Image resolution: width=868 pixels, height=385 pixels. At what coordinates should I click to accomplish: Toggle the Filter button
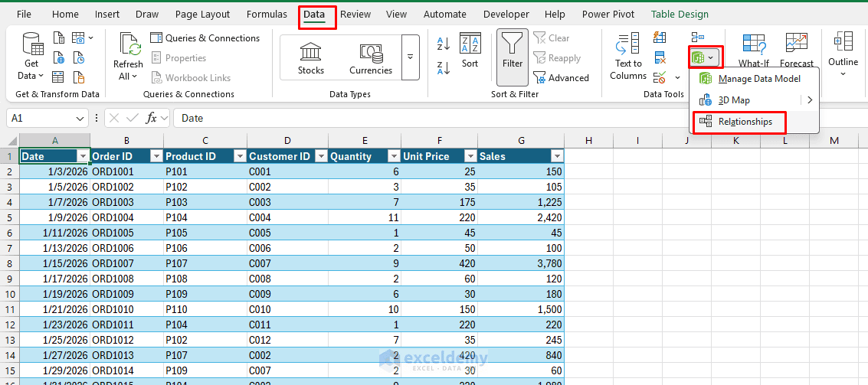click(x=512, y=57)
